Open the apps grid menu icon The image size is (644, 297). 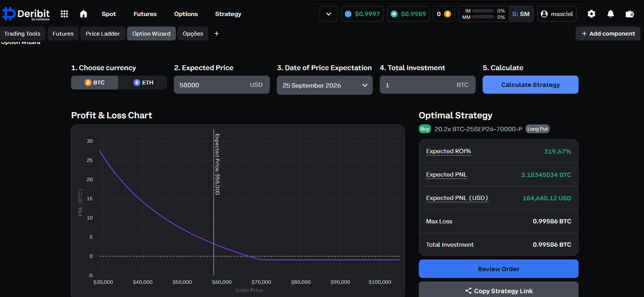click(64, 14)
